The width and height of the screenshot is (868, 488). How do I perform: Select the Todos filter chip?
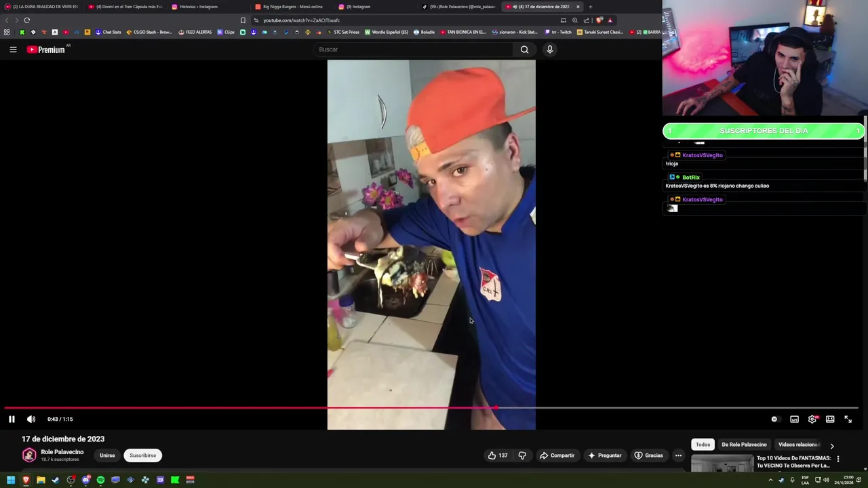tap(703, 445)
